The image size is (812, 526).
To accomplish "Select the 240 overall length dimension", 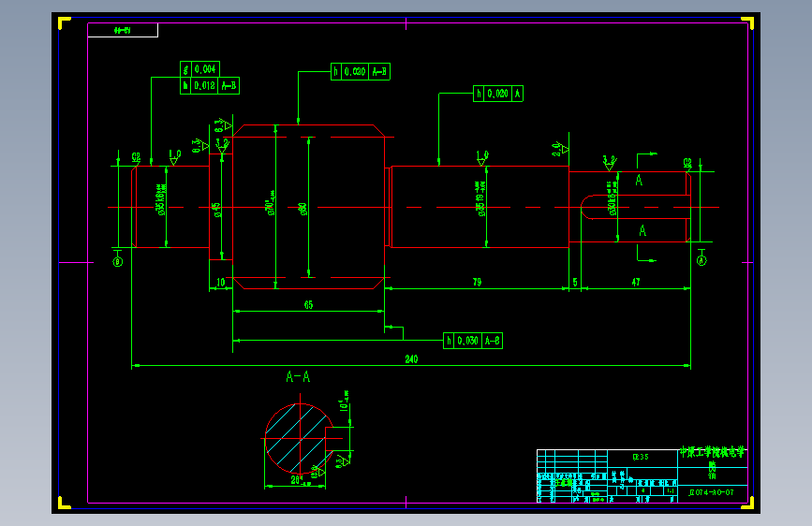I will coord(411,358).
